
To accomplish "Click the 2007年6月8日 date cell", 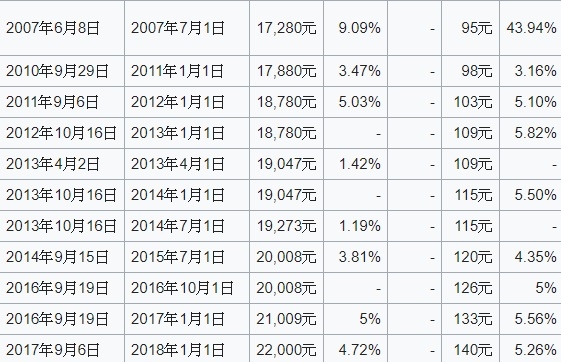I will click(x=62, y=28).
